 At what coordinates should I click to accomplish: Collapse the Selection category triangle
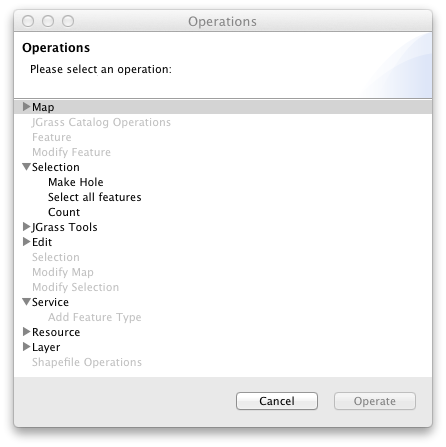tap(26, 167)
